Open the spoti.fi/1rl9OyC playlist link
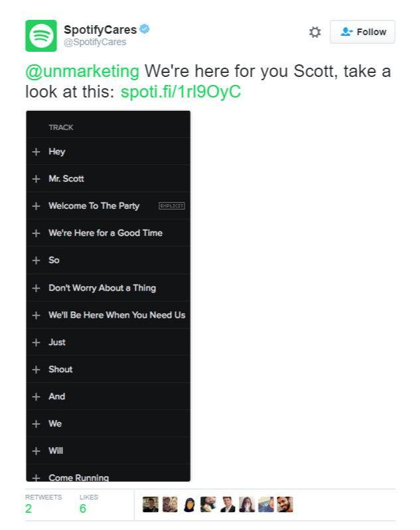420x530 pixels. [180, 92]
